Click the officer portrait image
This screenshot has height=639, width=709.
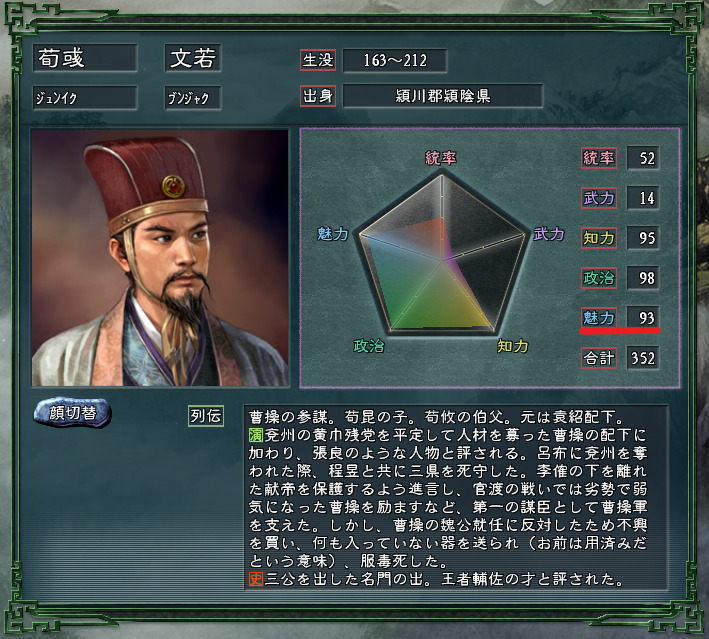(160, 258)
